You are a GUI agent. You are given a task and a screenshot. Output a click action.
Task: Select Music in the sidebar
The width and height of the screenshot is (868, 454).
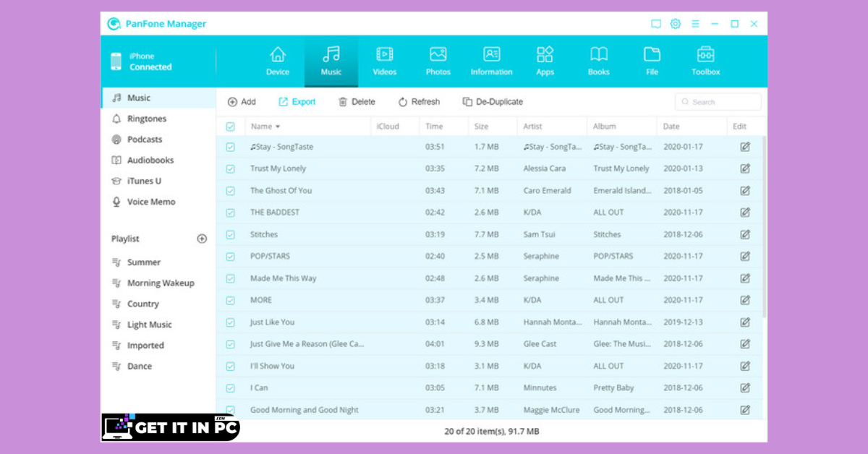click(158, 98)
